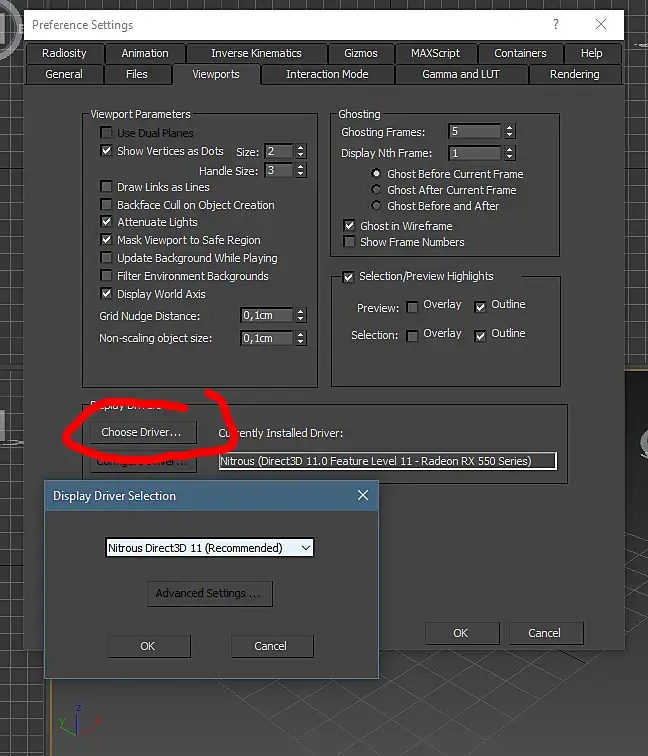Viewport: 648px width, 756px height.
Task: Adjust Ghosting Frames spinner
Action: [x=510, y=131]
